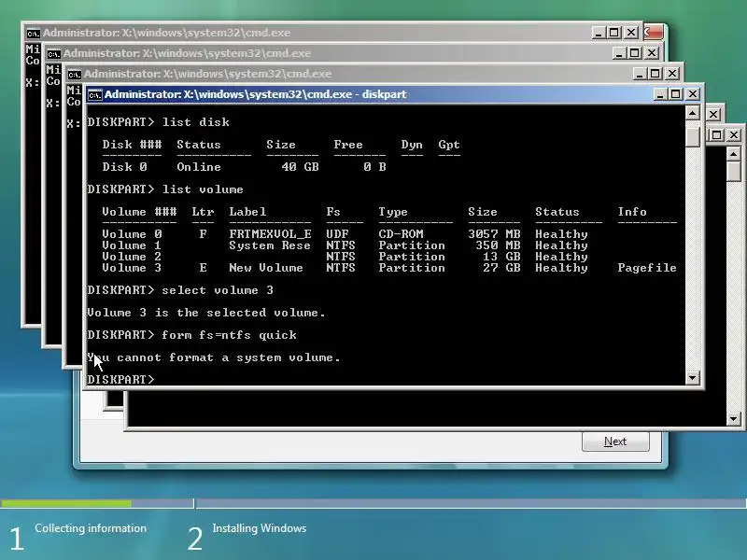Maximize the third cmd.exe window

(x=655, y=74)
